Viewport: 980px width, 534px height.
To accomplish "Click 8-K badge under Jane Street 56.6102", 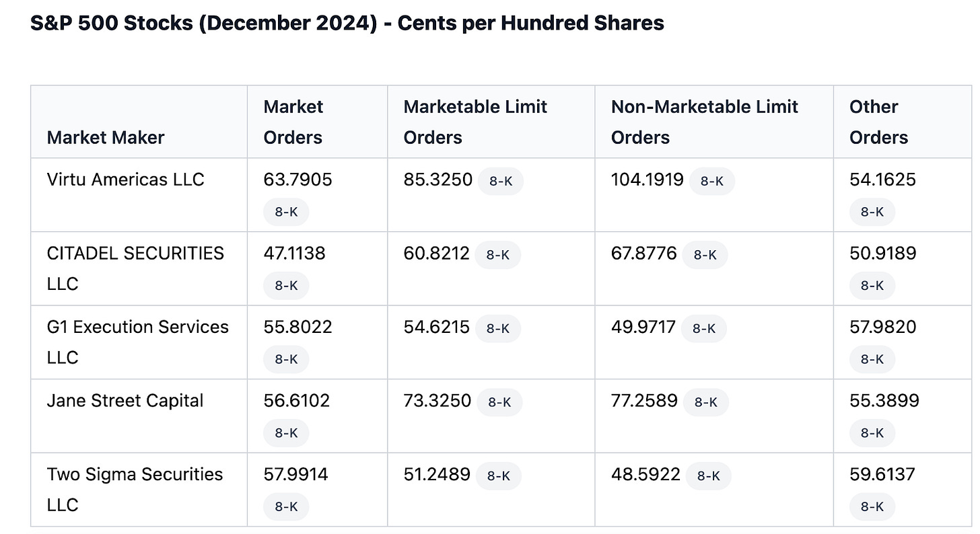I will pyautogui.click(x=286, y=433).
